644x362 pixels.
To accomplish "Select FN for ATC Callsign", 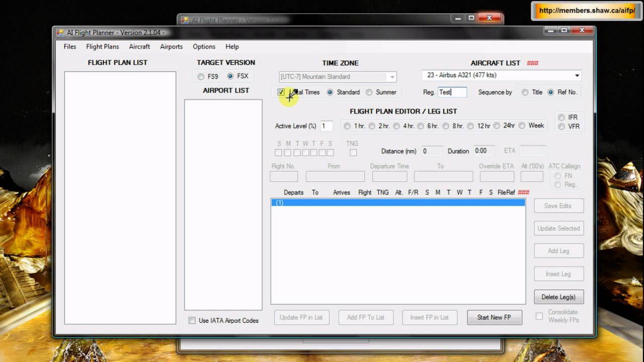I will pyautogui.click(x=557, y=176).
